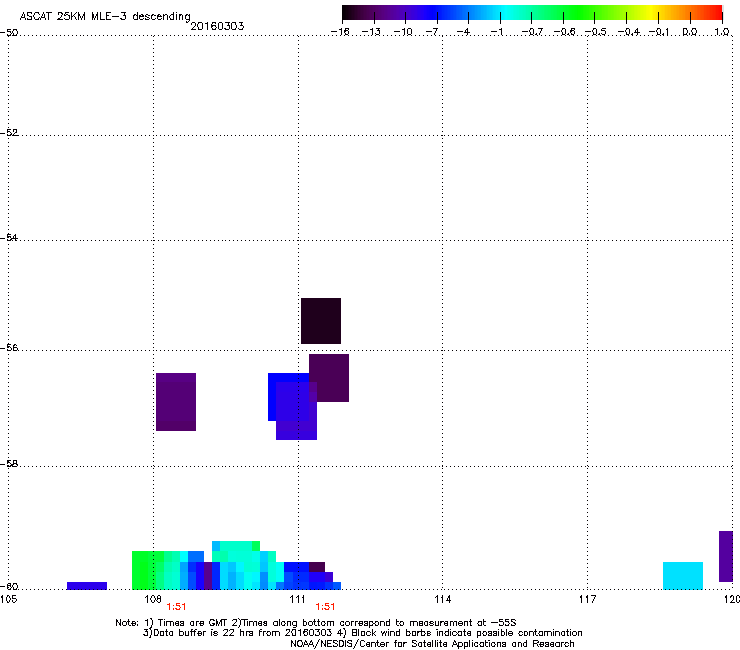Click the colorbar label -0.1

click(x=659, y=32)
